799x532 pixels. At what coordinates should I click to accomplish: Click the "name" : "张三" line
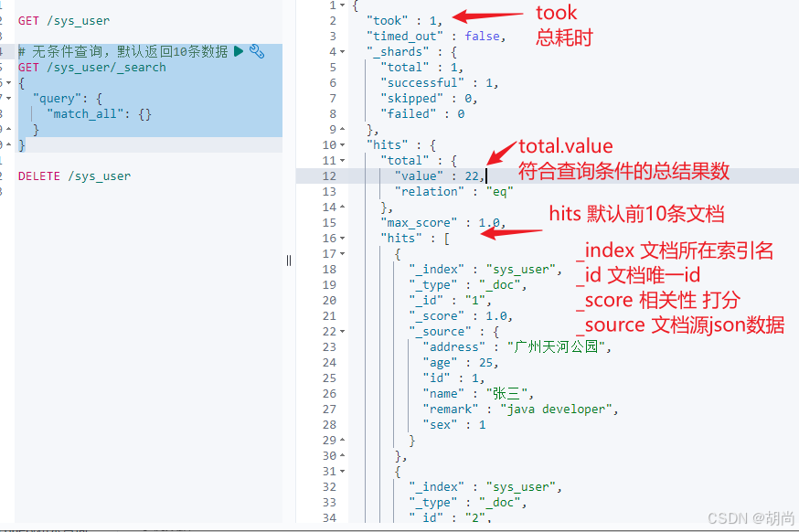tap(478, 394)
